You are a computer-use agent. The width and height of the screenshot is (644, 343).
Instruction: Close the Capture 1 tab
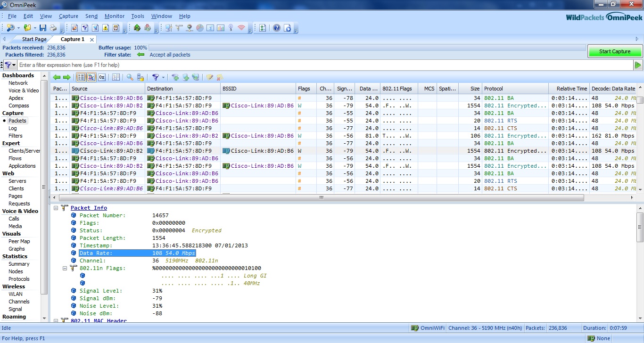click(91, 40)
